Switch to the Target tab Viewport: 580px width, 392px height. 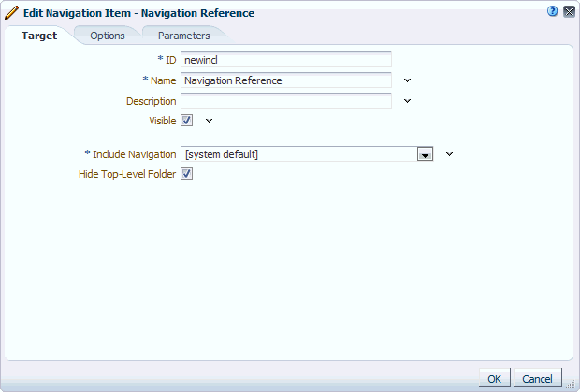pos(39,36)
